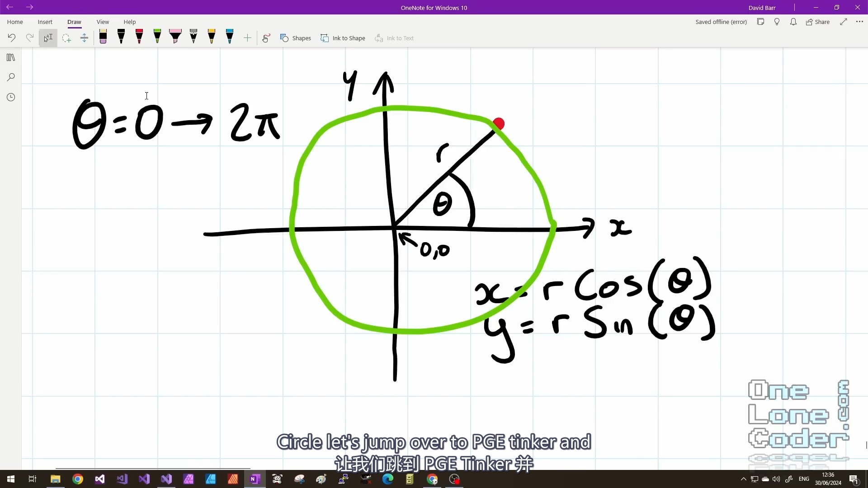Open the Draw menu tab
Image resolution: width=868 pixels, height=488 pixels.
(74, 22)
